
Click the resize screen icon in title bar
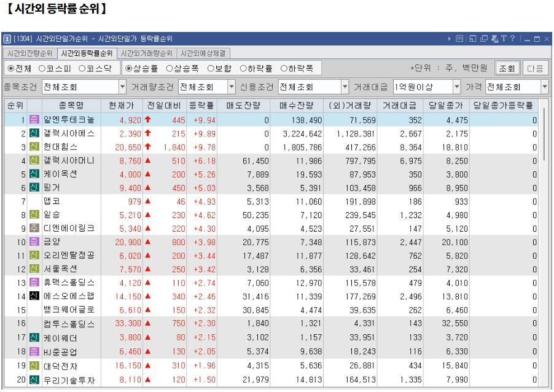pos(473,38)
